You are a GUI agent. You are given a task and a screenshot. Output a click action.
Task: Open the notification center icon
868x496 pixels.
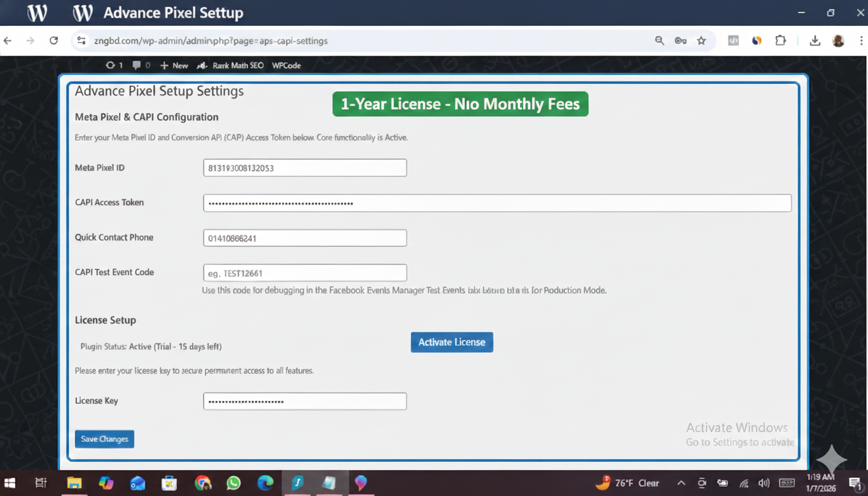click(855, 483)
